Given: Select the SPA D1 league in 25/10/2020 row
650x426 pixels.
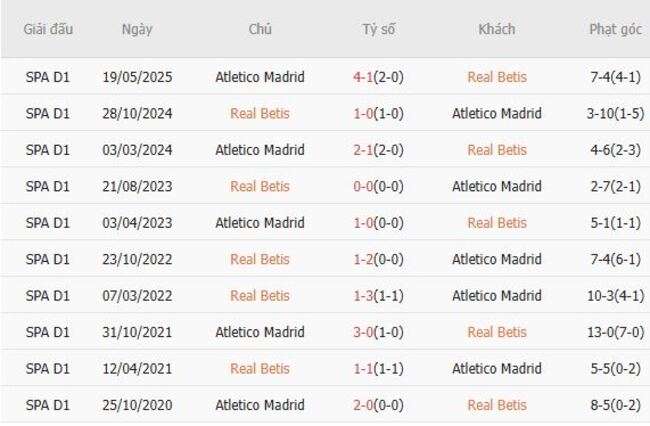Looking at the screenshot, I should click(x=48, y=405).
